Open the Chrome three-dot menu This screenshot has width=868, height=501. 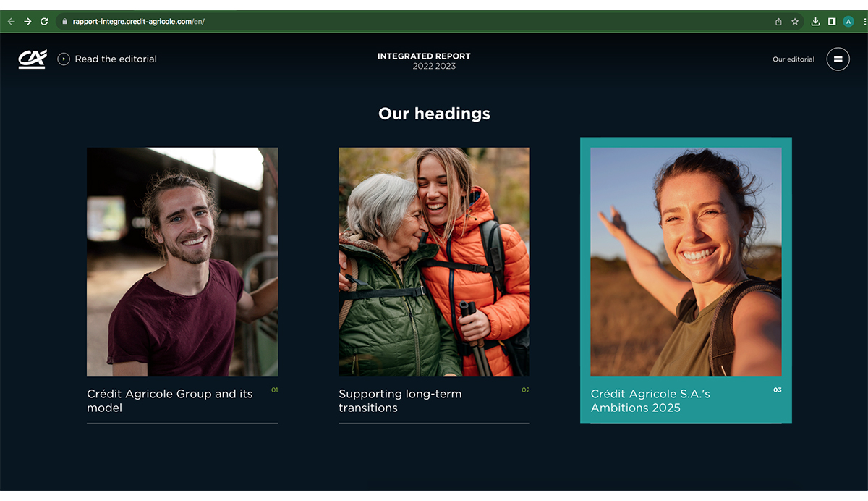864,22
